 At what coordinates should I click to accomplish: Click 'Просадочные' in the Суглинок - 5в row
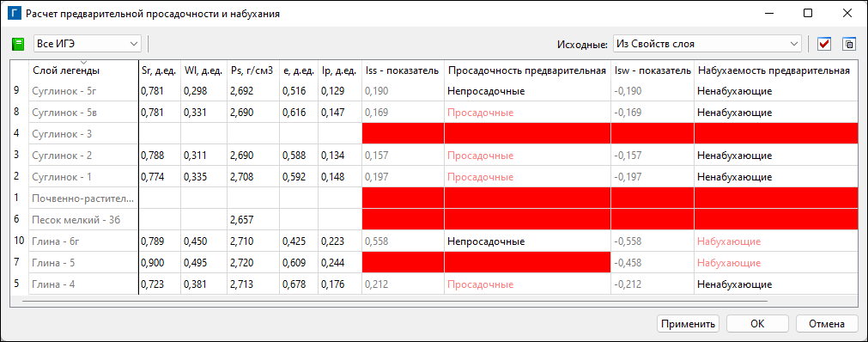point(480,113)
